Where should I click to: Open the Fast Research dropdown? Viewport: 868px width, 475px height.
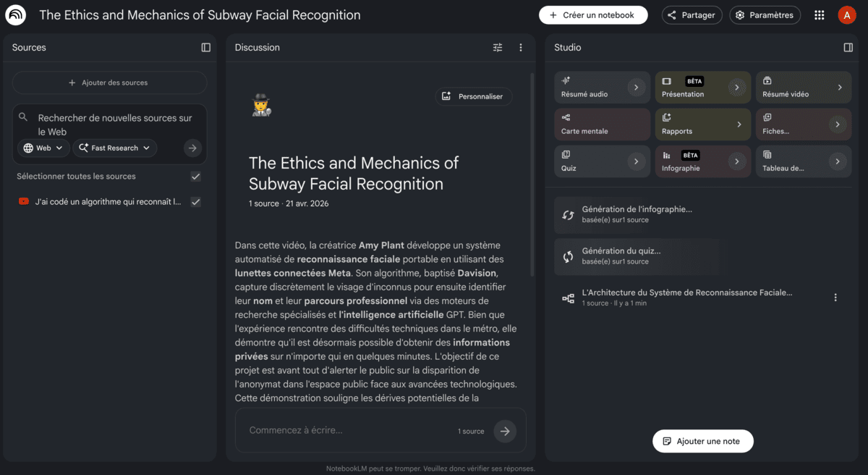tap(114, 148)
